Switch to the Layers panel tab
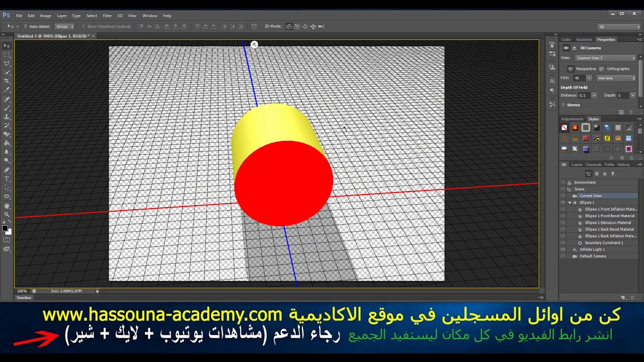The width and height of the screenshot is (644, 362). pyautogui.click(x=577, y=164)
